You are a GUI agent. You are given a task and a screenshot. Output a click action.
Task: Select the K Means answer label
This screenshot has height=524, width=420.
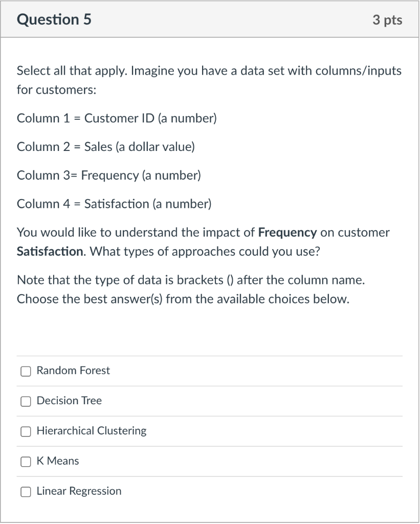[x=57, y=461]
